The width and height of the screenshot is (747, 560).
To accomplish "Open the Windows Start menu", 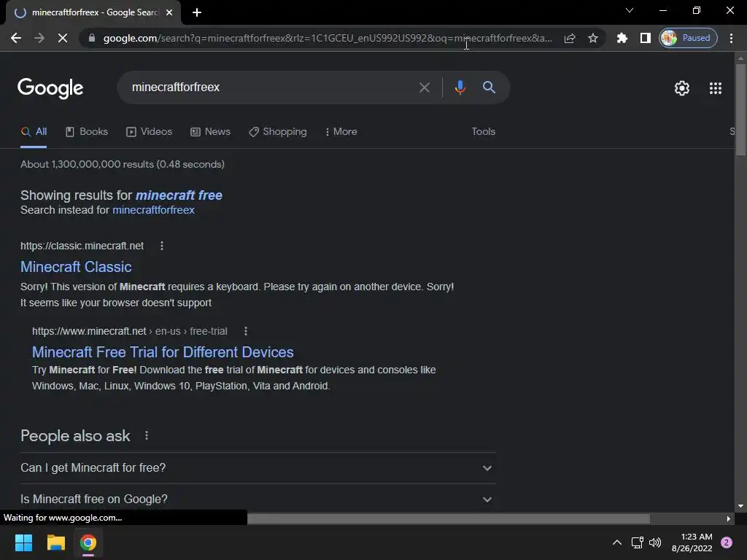I will [x=23, y=542].
